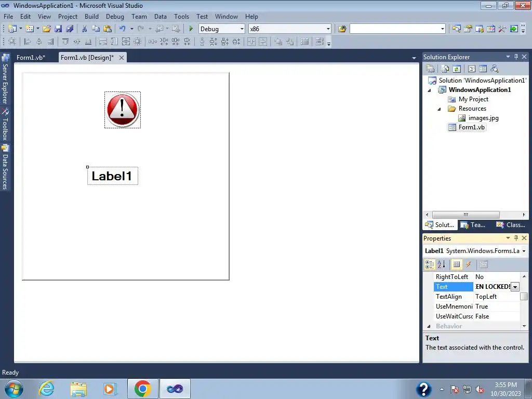Show Properties list icon in Properties panel
Viewport: 532px width, 399px height.
[457, 264]
